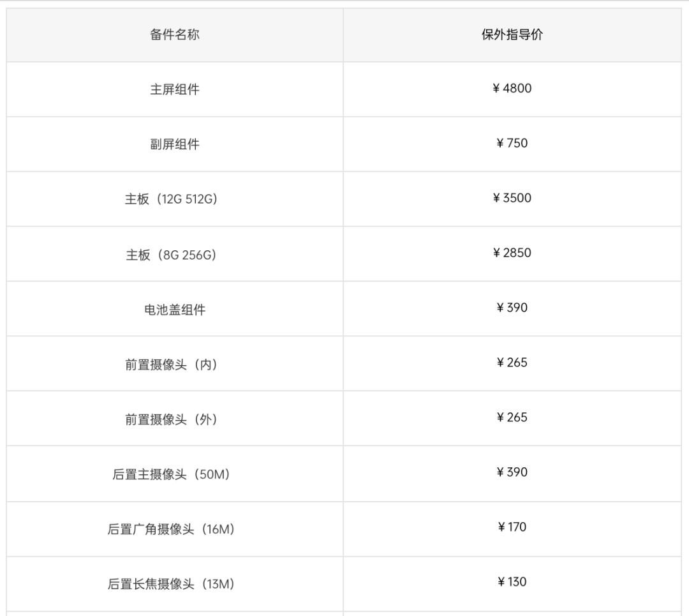Click the 备件名称 column header

click(174, 35)
